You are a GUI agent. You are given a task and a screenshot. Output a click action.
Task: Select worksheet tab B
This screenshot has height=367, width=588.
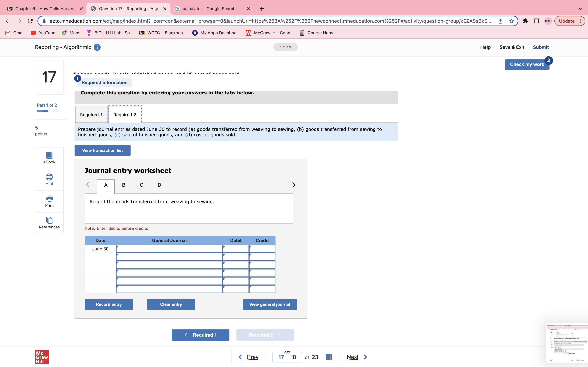(x=123, y=185)
